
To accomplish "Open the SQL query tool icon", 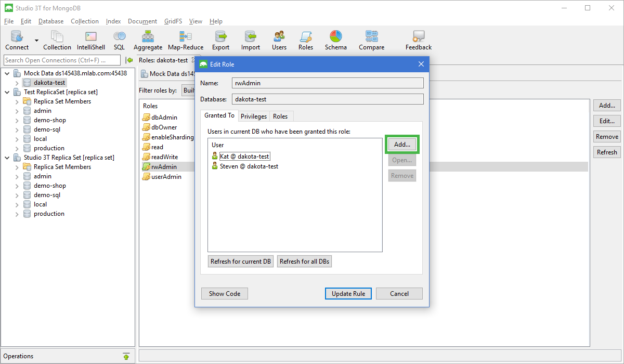I will pos(119,36).
